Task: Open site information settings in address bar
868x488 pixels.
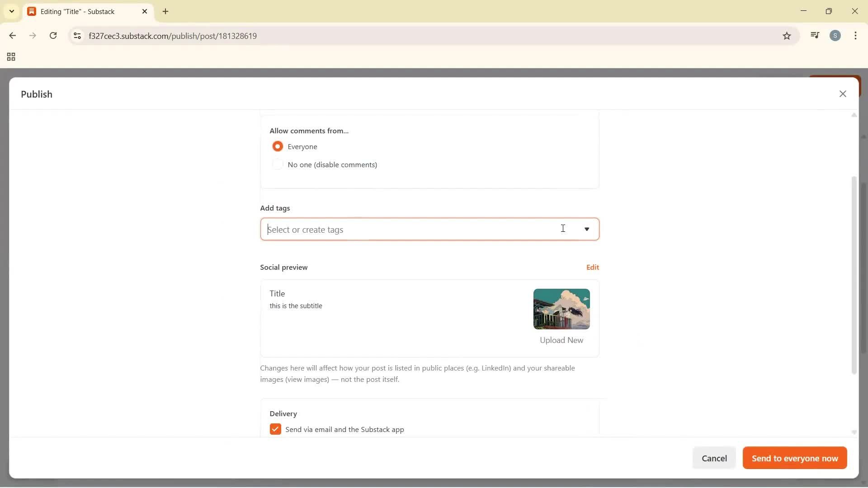Action: pos(77,36)
